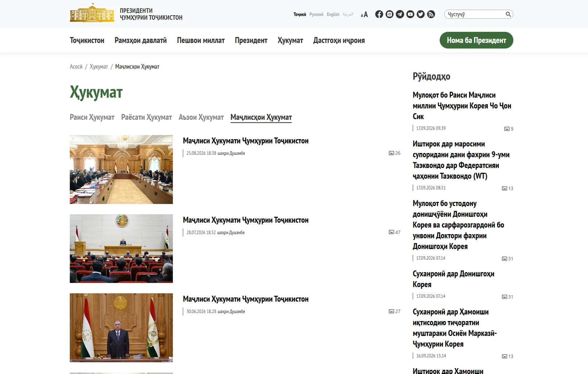Switch language to English
This screenshot has height=374, width=588.
pos(333,15)
